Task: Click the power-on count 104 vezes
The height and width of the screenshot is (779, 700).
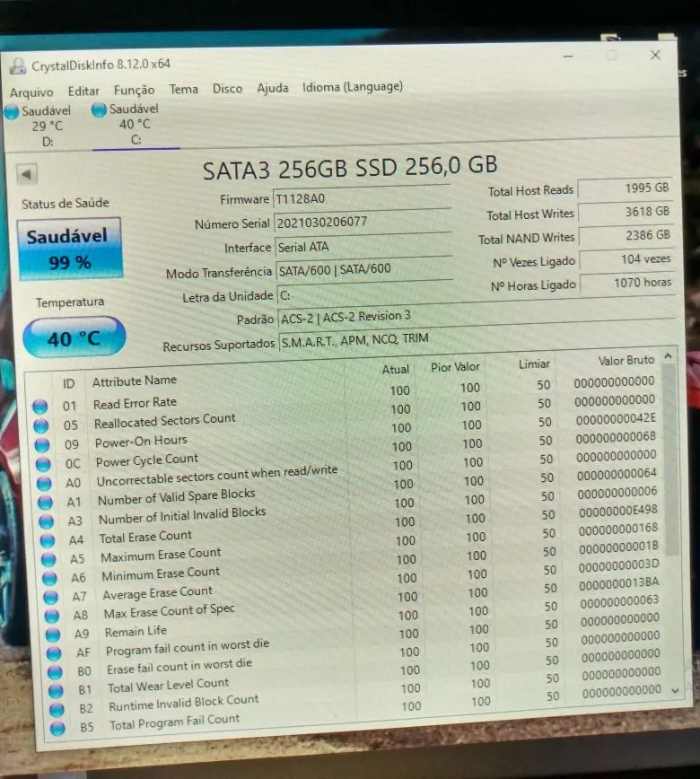Action: [627, 259]
